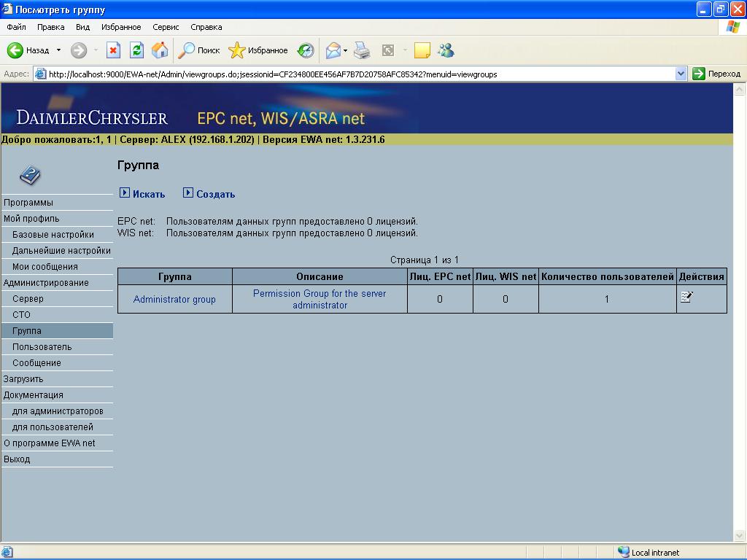Click the Permission Group description link
Viewport: 747px width, 560px height.
pos(320,299)
